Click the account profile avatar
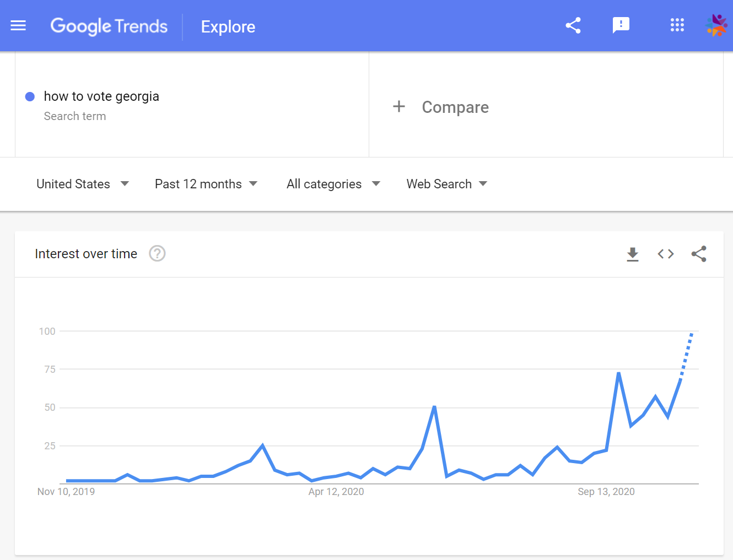The width and height of the screenshot is (733, 560). point(716,25)
